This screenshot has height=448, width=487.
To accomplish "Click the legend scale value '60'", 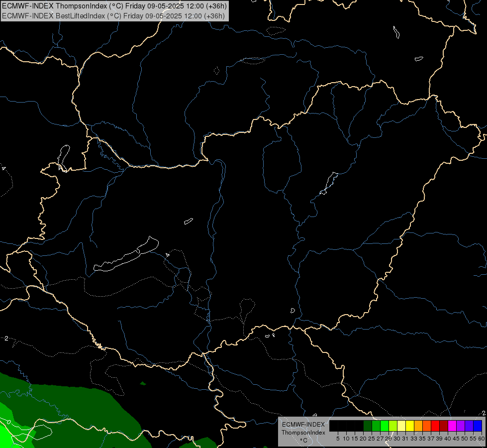I will 481,439.
